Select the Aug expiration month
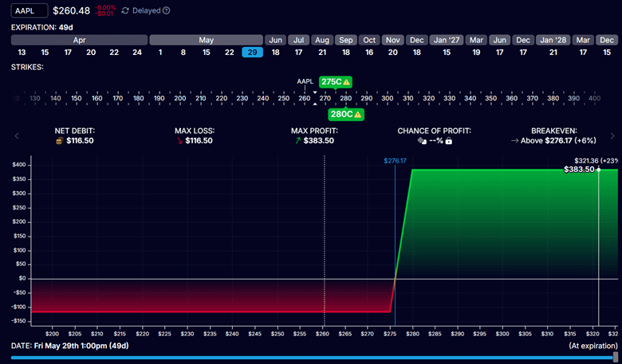This screenshot has width=622, height=364. coord(322,40)
